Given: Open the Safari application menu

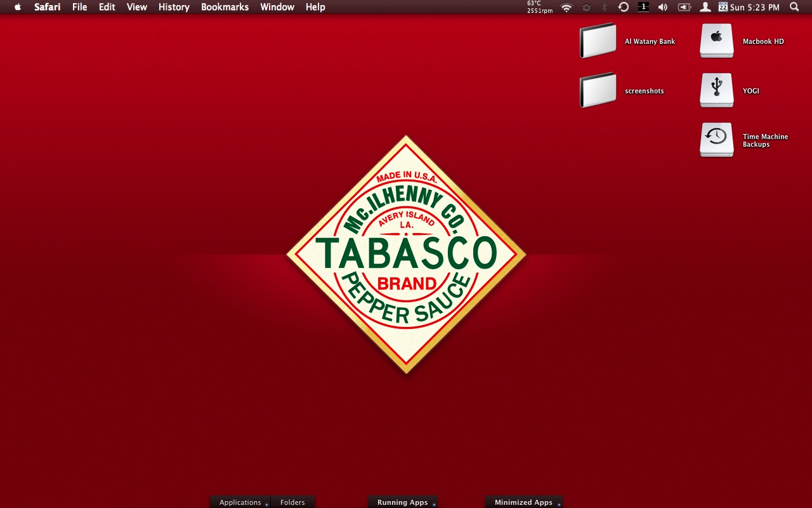Looking at the screenshot, I should 48,7.
